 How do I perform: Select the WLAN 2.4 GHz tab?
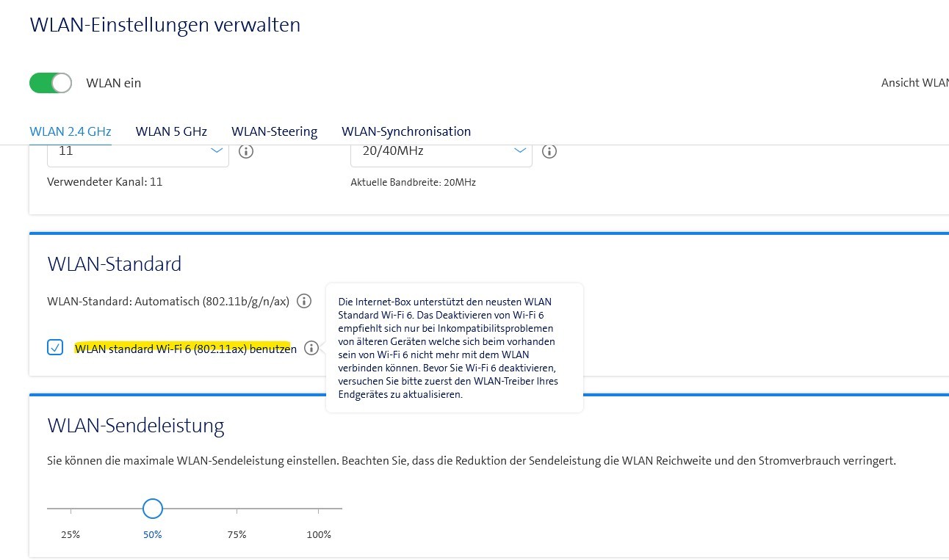(71, 132)
